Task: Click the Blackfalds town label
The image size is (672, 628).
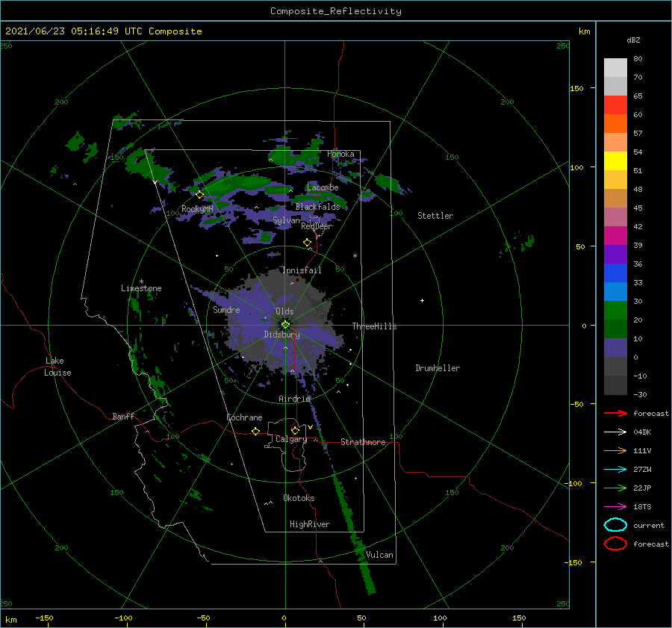Action: (317, 207)
